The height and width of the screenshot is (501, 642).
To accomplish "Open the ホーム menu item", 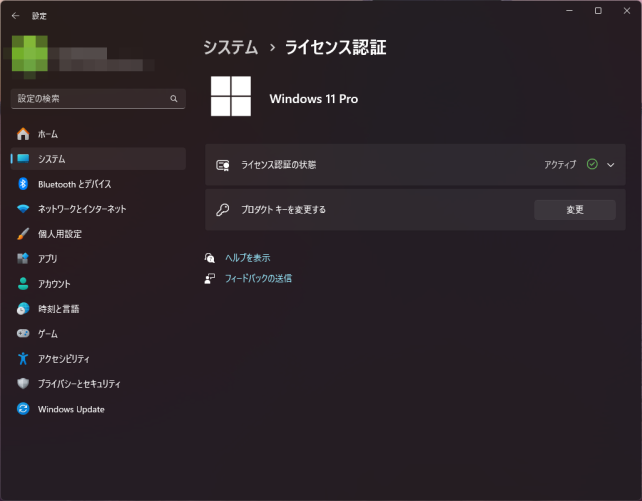I will tap(98, 134).
